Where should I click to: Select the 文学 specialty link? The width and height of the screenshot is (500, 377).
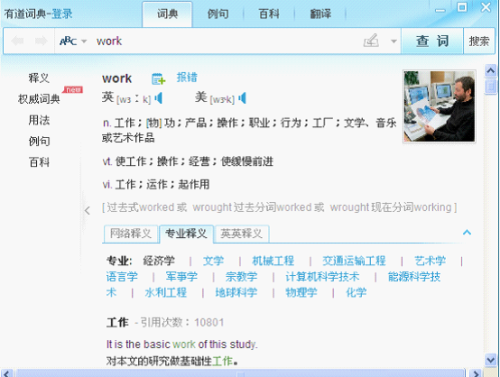pos(213,261)
